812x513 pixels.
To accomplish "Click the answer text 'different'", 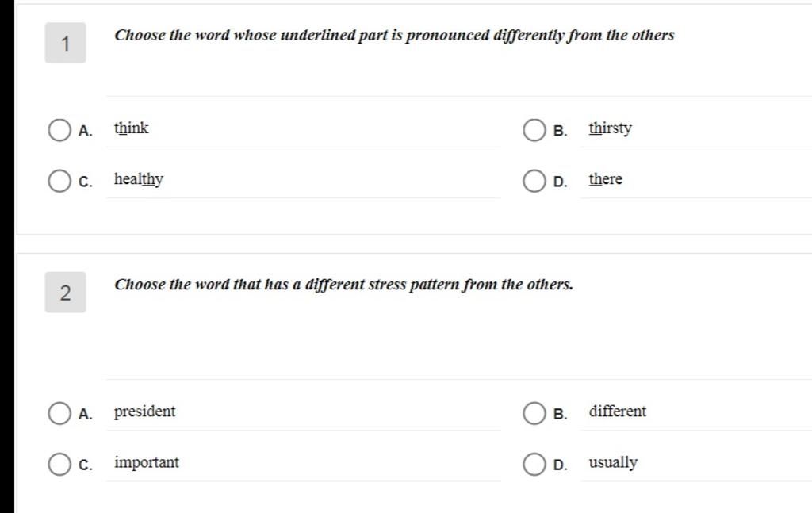I will point(617,411).
